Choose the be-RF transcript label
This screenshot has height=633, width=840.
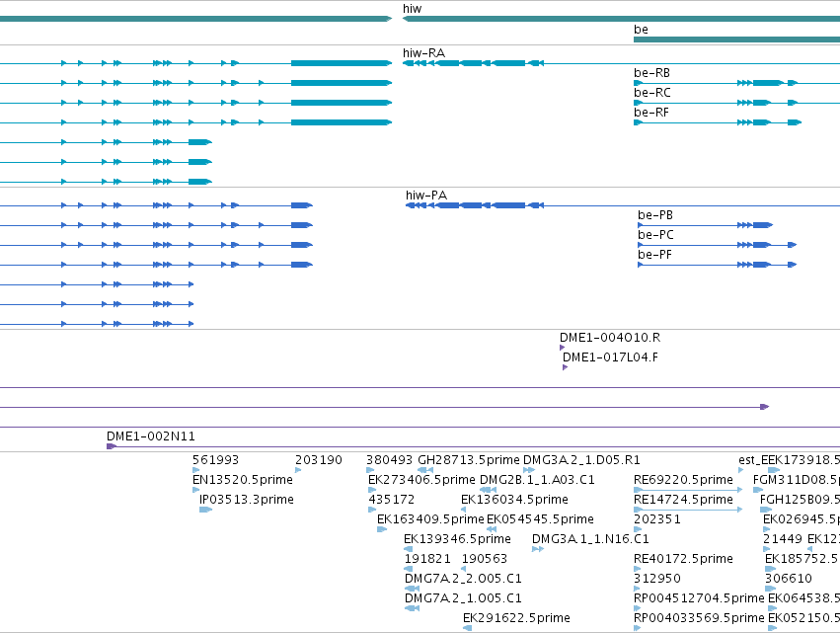coord(650,113)
